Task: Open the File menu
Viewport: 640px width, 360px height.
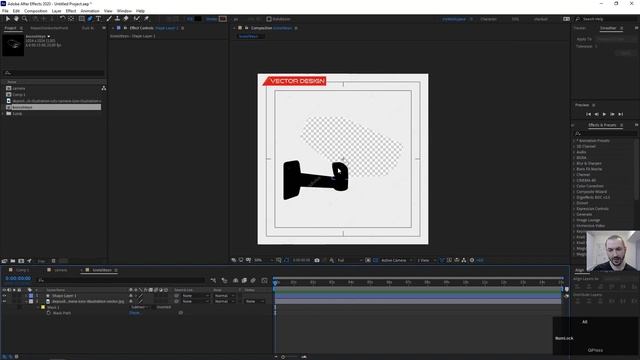Action: point(5,11)
